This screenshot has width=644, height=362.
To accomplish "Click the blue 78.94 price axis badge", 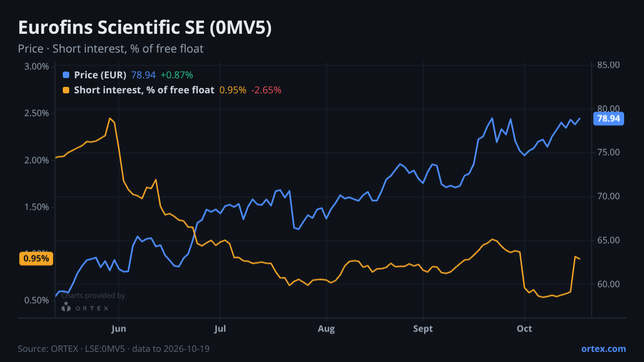I will pyautogui.click(x=609, y=119).
